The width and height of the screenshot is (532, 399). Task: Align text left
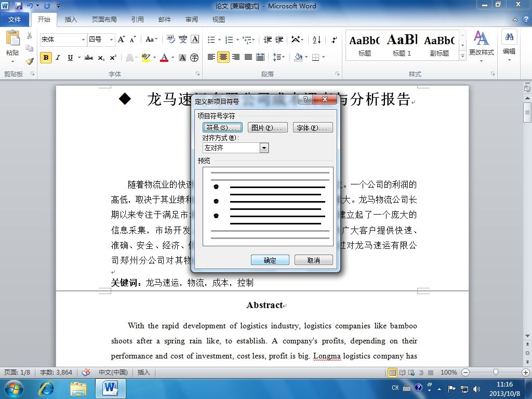click(x=211, y=57)
